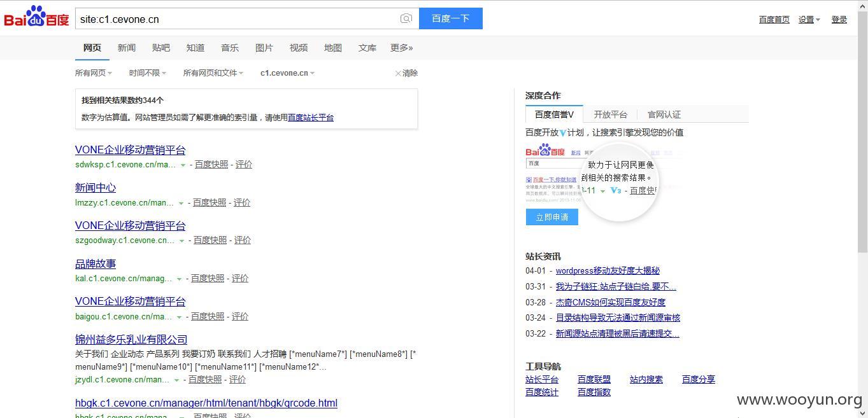The height and width of the screenshot is (418, 868).
Task: Open 我为子链狂 webmaster article
Action: pos(616,287)
